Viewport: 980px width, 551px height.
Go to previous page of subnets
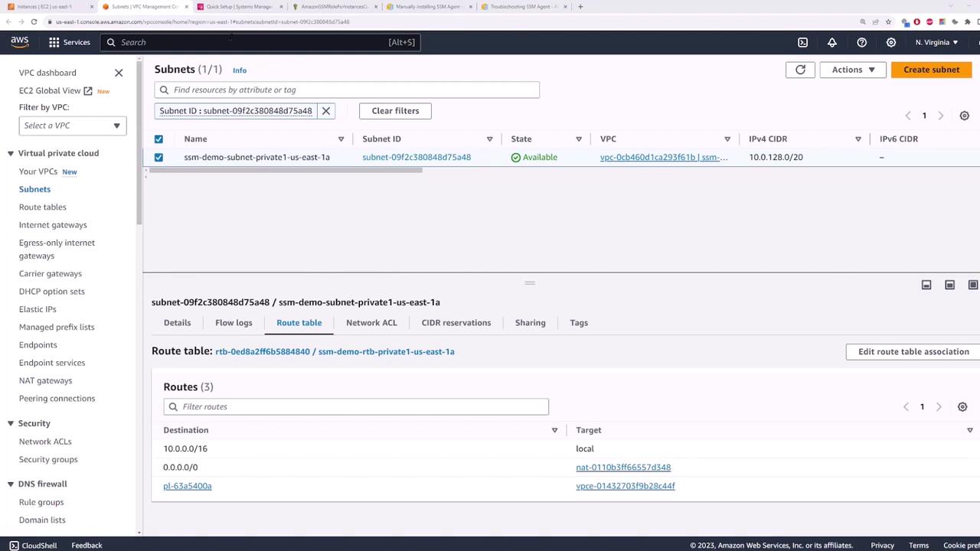pyautogui.click(x=908, y=116)
